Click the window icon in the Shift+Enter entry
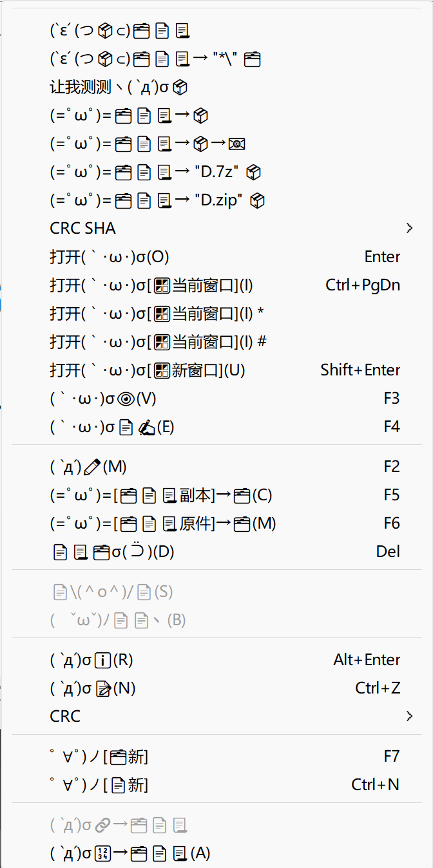The image size is (433, 868). click(x=162, y=370)
